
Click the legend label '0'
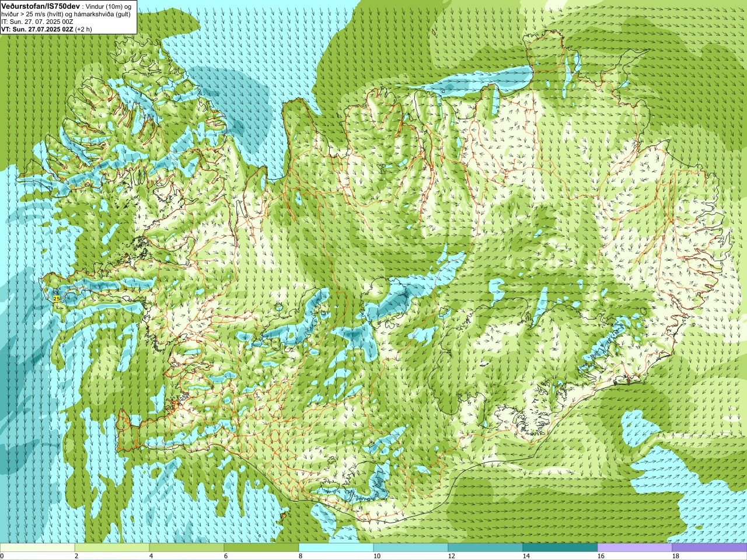2,556
